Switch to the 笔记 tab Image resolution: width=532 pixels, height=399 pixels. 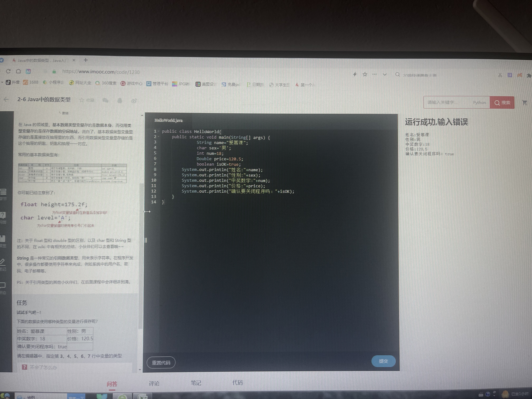[196, 383]
